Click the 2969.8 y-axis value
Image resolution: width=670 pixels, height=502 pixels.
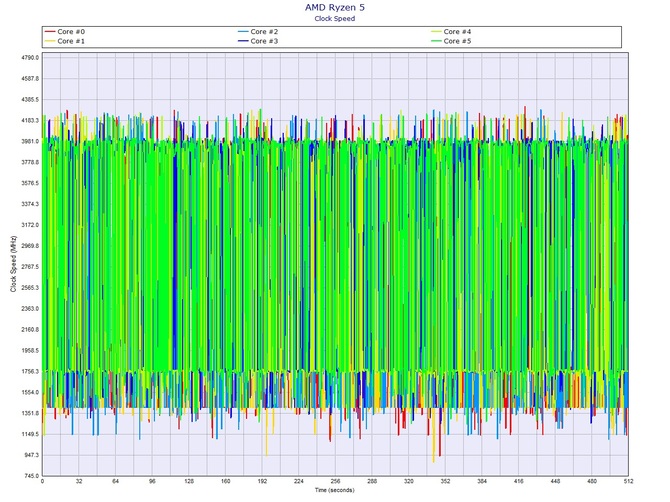tap(30, 246)
